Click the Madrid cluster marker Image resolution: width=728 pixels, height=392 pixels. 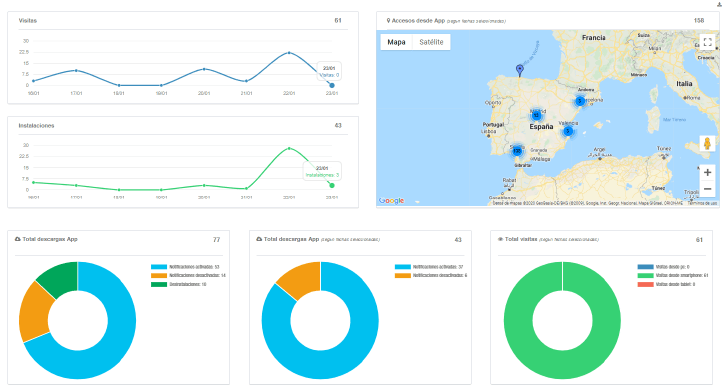pos(536,115)
